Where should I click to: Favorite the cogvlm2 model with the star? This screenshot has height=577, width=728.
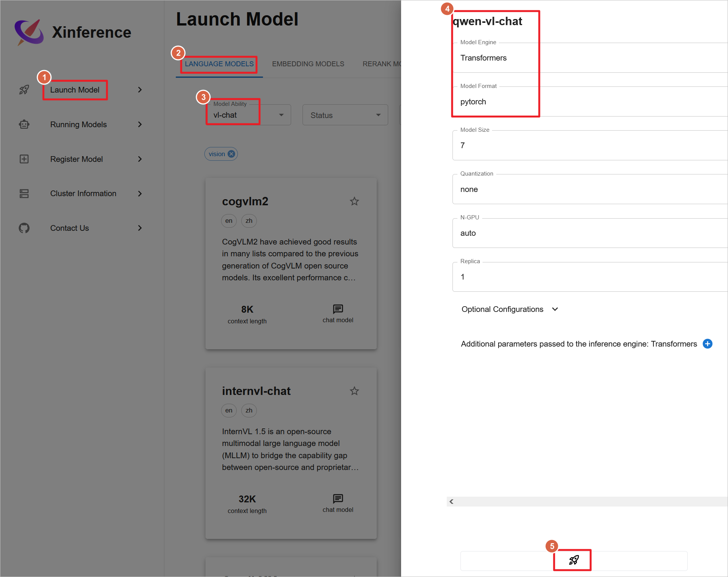coord(354,201)
